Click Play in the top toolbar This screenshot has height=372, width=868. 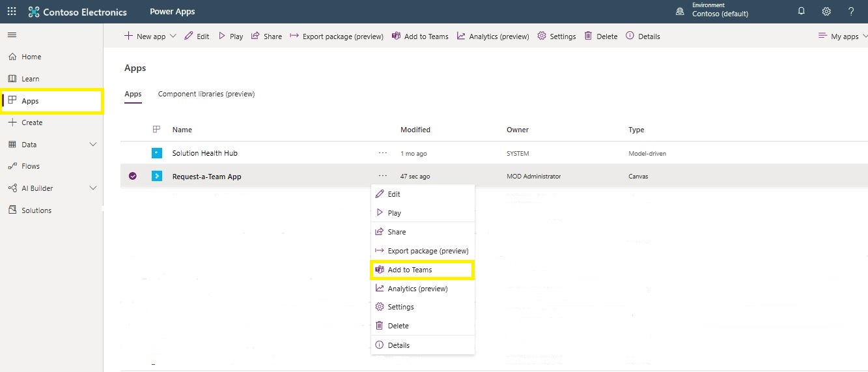(231, 36)
